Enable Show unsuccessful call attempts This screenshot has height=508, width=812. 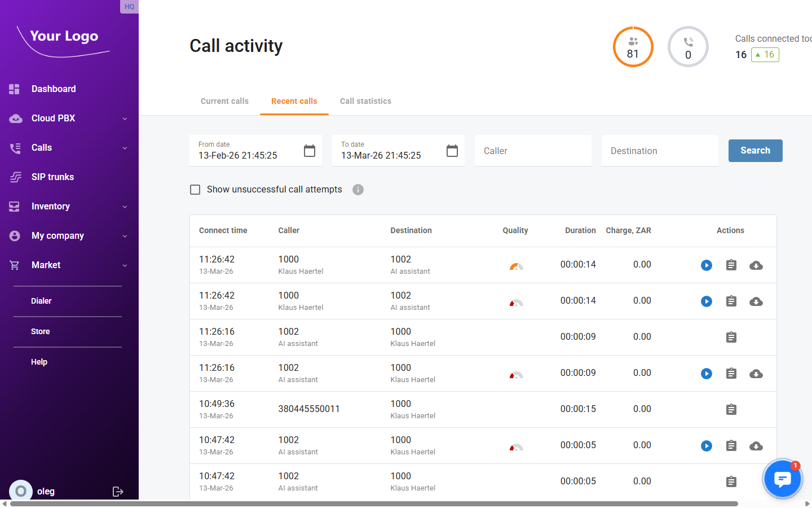(x=195, y=190)
